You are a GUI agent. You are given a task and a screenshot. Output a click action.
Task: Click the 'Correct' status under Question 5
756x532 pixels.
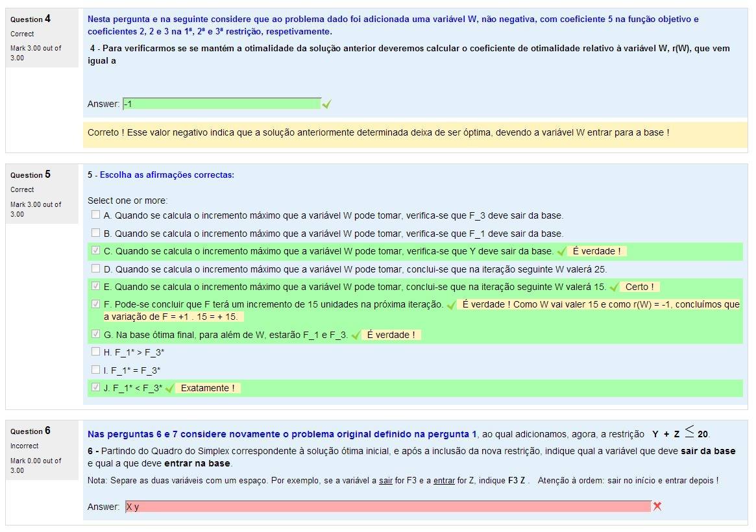coord(22,189)
